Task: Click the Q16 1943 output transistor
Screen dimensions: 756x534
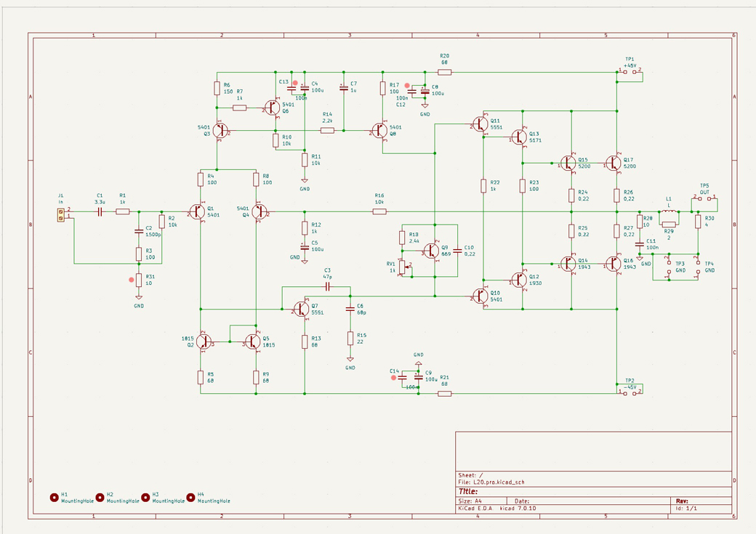Action: (614, 264)
